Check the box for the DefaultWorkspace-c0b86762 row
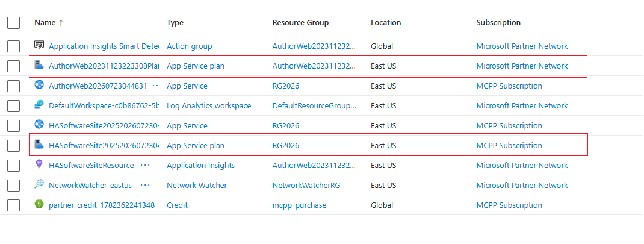644x244 pixels. pos(14,106)
